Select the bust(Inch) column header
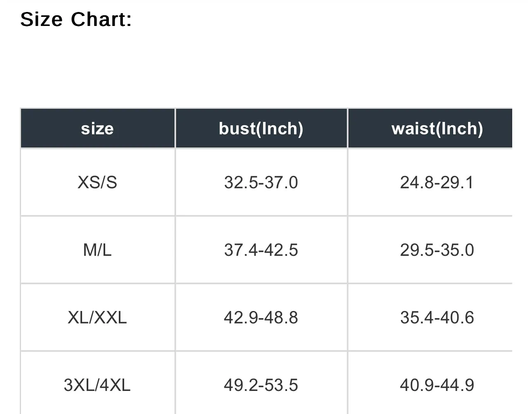Viewport: 532px width, 414px height. (261, 128)
